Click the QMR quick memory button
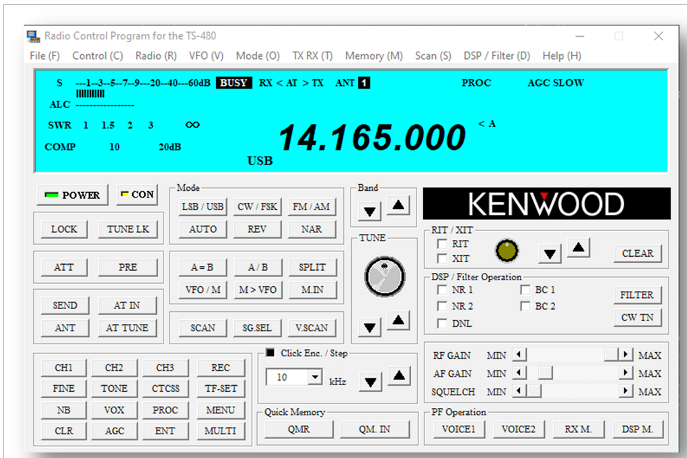 pyautogui.click(x=299, y=430)
